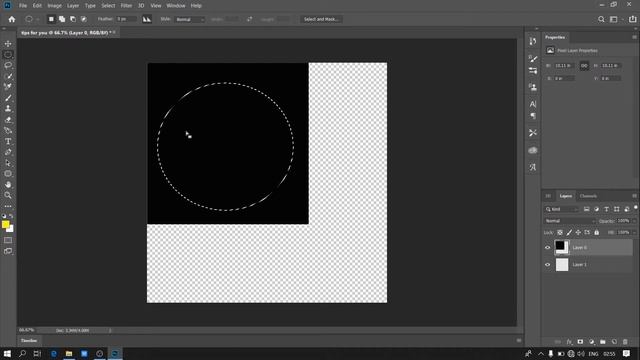This screenshot has width=640, height=360.
Task: Toggle width-height link in Properties
Action: (584, 65)
